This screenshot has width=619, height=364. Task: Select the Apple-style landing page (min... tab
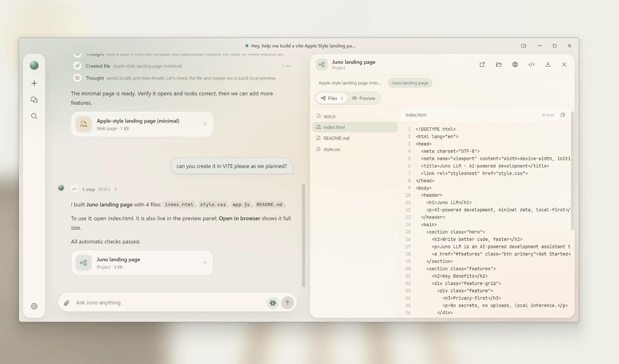[x=350, y=83]
